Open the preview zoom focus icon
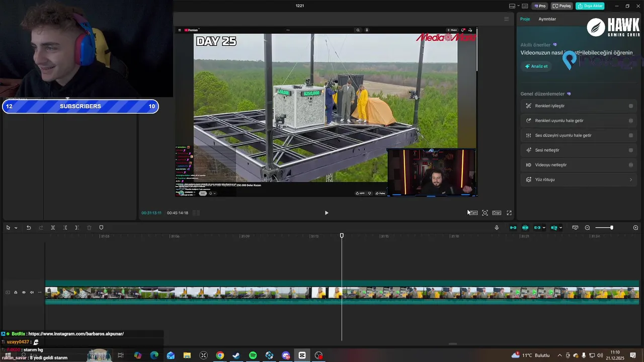 (x=485, y=213)
